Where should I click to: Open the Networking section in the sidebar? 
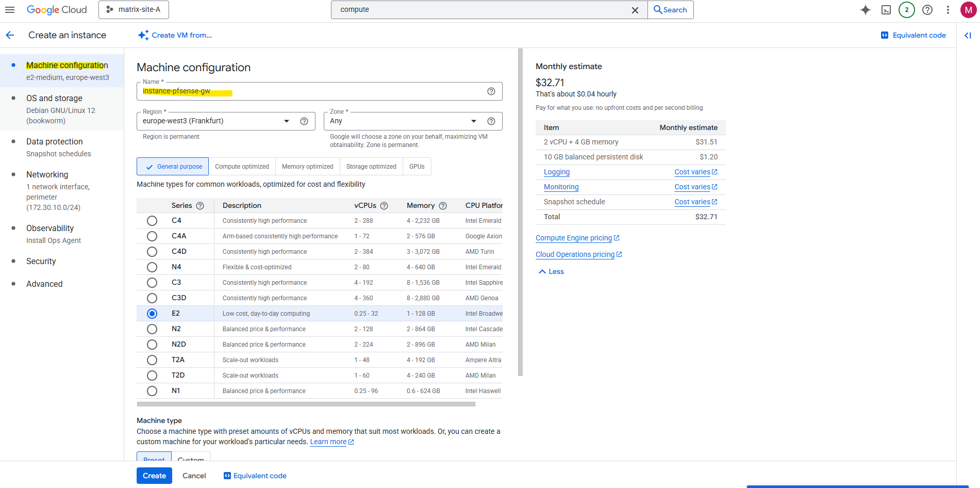tap(47, 175)
